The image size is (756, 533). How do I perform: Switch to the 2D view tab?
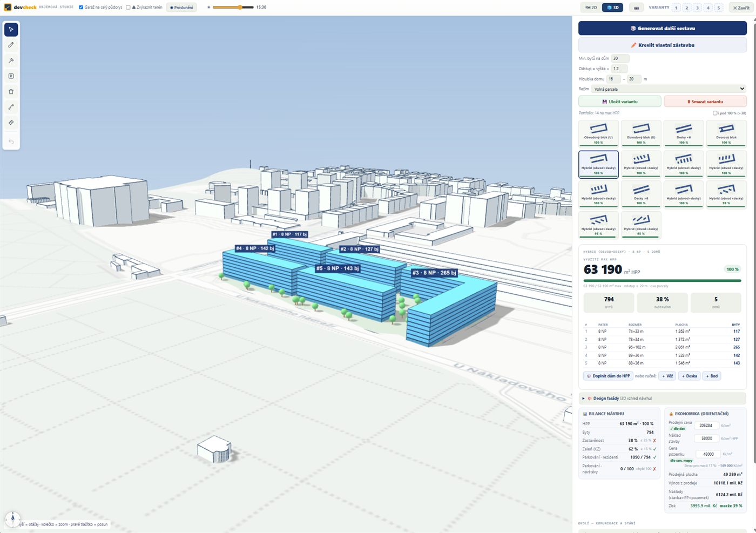pos(592,8)
